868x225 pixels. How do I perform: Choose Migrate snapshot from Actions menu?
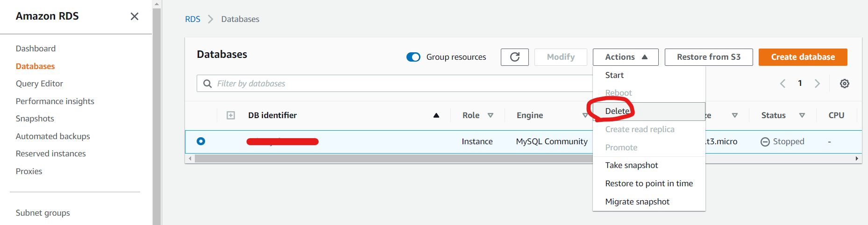click(x=649, y=202)
